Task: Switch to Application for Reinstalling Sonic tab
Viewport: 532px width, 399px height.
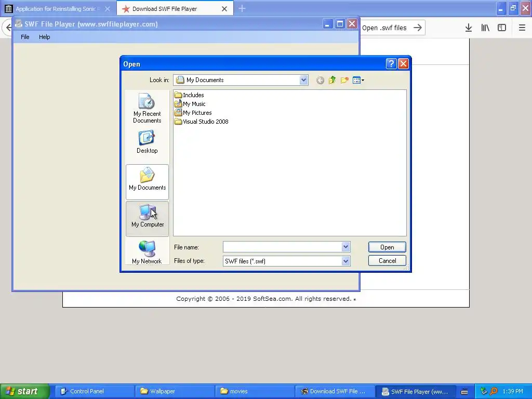Action: point(58,9)
